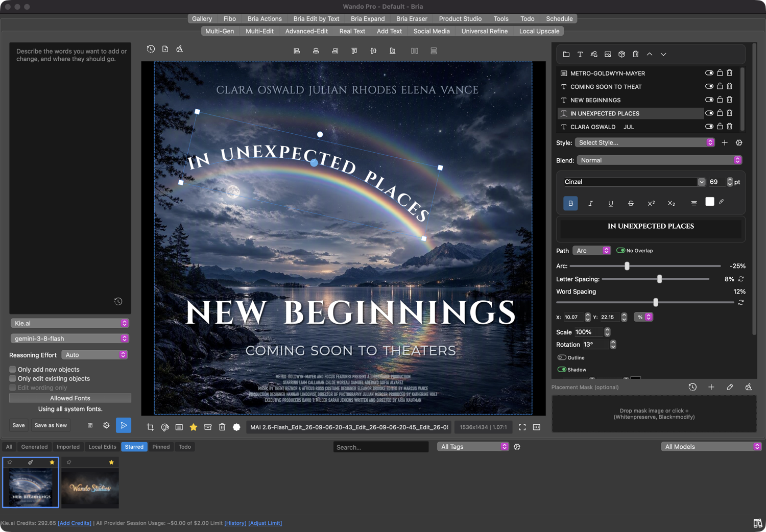
Task: Unstar the image using the yellow star icon under the canvas
Action: point(194,427)
